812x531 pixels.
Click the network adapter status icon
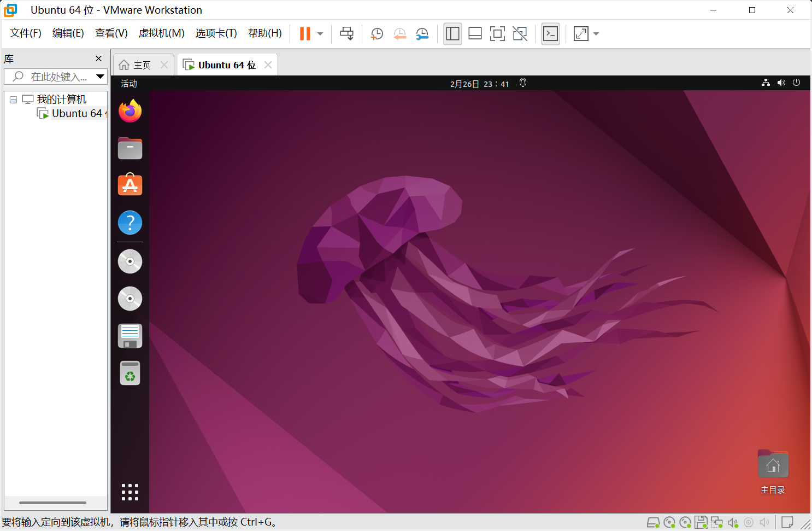pyautogui.click(x=716, y=523)
